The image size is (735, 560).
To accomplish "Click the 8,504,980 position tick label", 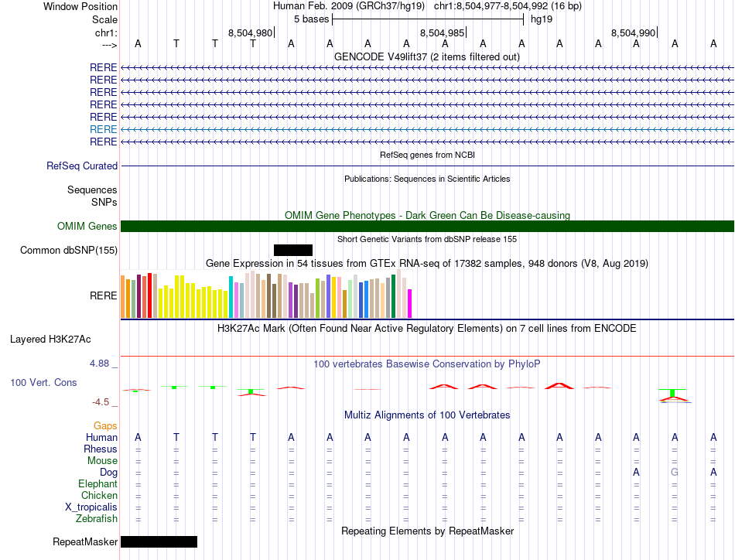I will pyautogui.click(x=251, y=32).
